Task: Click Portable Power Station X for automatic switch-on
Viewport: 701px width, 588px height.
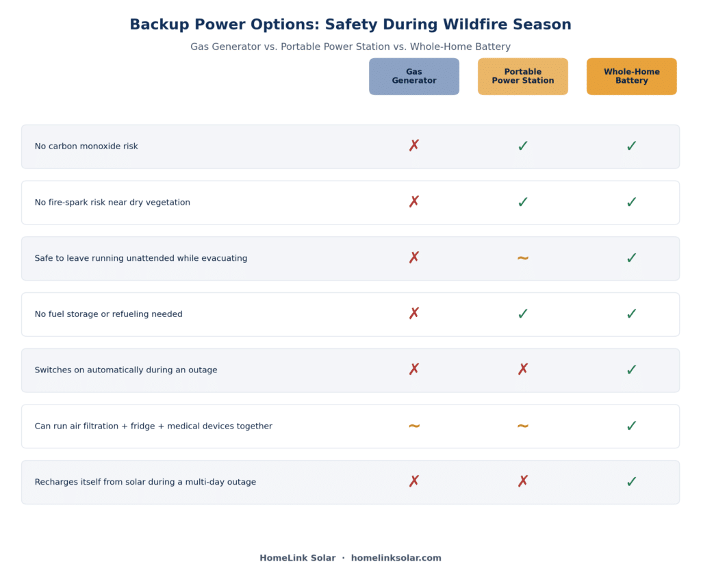Action: [x=522, y=369]
